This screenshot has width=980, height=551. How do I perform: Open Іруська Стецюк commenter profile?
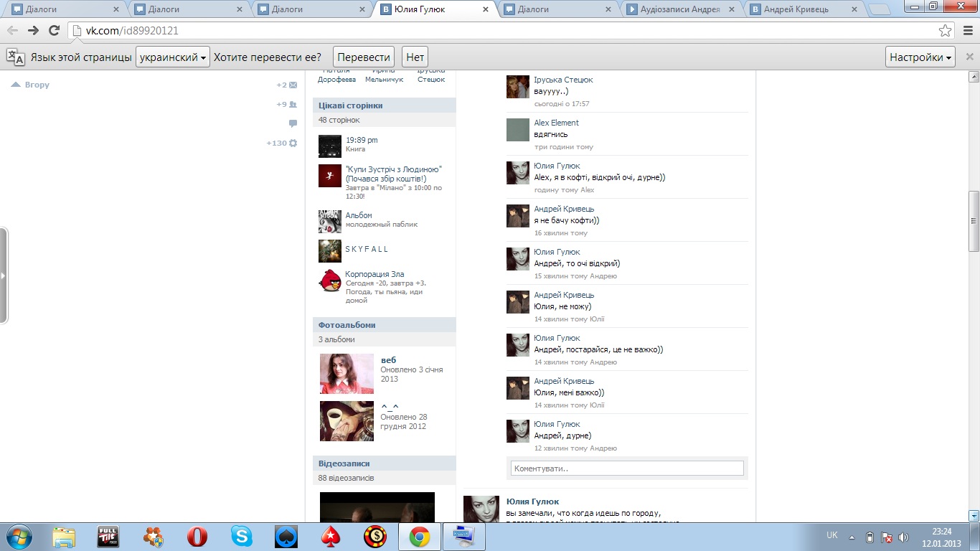click(563, 80)
